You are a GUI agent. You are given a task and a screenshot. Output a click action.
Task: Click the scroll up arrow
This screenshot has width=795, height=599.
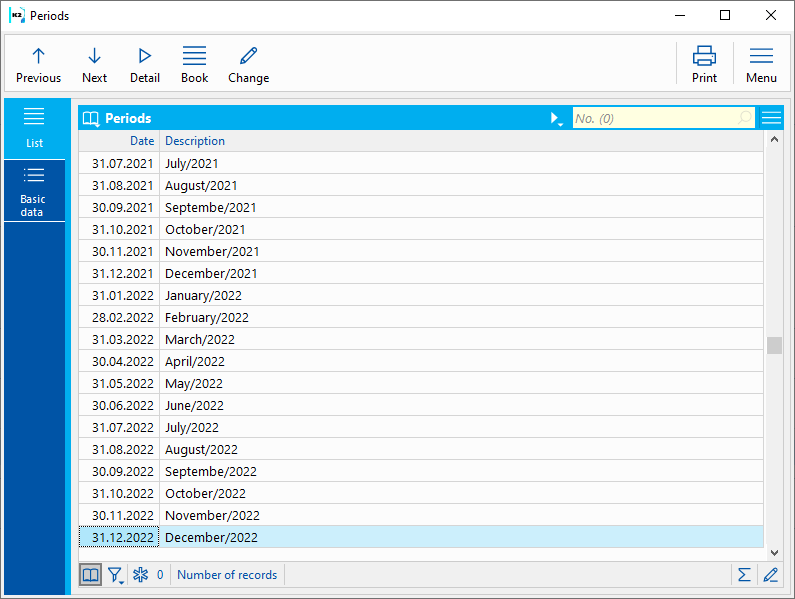click(774, 139)
